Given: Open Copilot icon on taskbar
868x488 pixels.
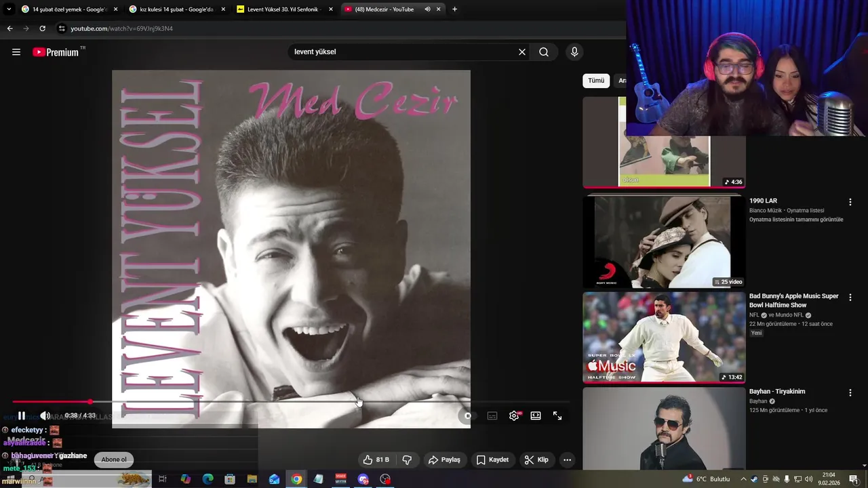Looking at the screenshot, I should [x=185, y=479].
